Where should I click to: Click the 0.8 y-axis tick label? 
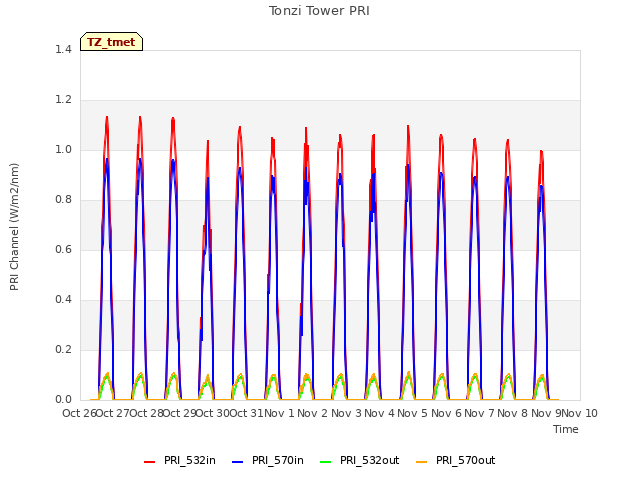tap(63, 200)
